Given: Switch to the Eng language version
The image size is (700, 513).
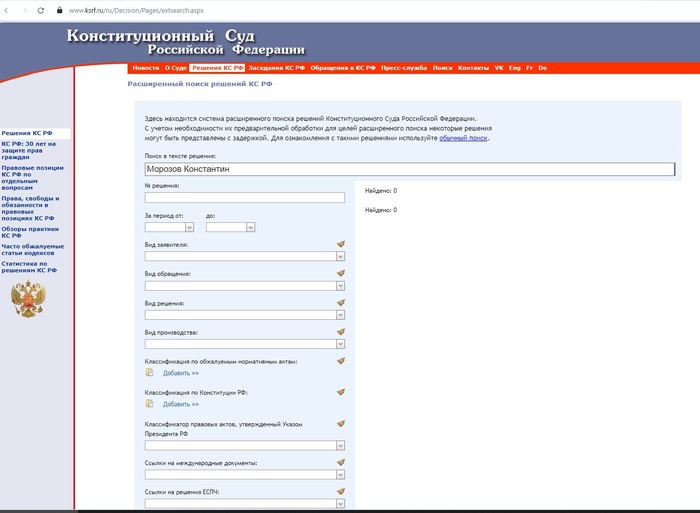Looking at the screenshot, I should click(515, 68).
